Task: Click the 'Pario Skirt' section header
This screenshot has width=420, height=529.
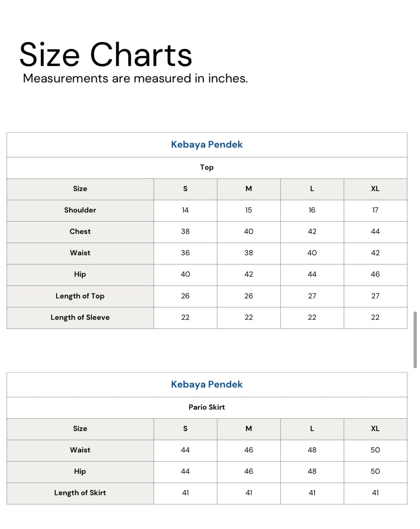Action: point(207,407)
